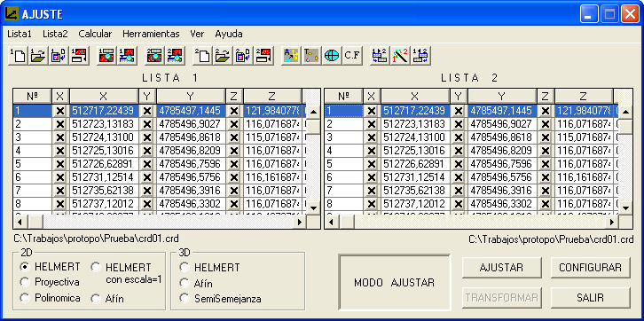Viewport: 644px width, 321px height.
Task: Select row number 8 in Lista 2
Action: (x=344, y=204)
